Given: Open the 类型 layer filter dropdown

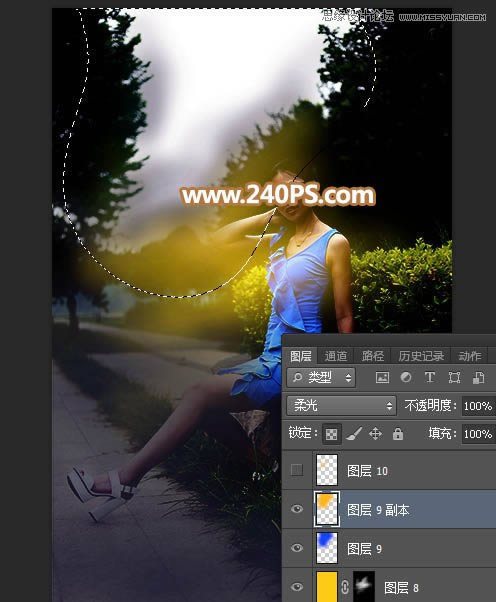Looking at the screenshot, I should (321, 378).
